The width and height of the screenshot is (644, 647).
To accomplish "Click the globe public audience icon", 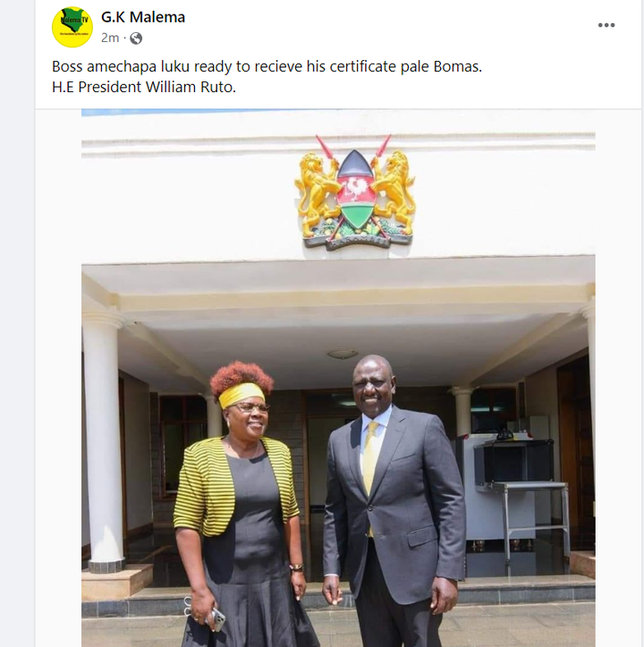I will (136, 38).
